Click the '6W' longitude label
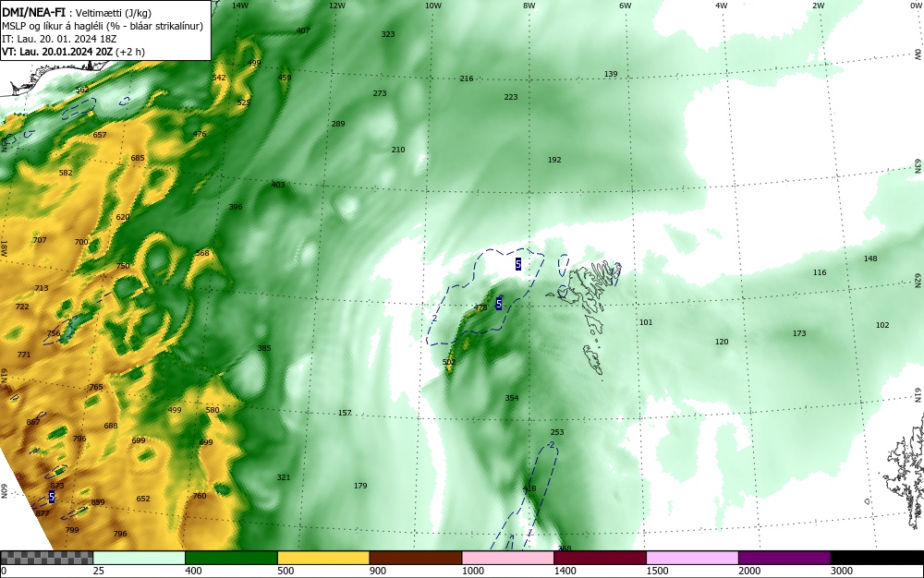 (x=626, y=6)
